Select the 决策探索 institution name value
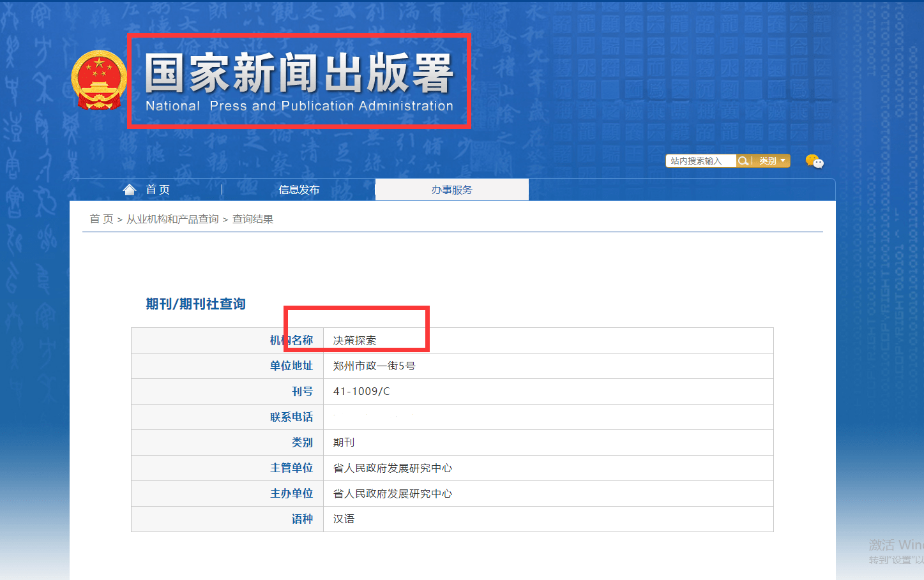Viewport: 924px width, 580px height. coord(355,340)
